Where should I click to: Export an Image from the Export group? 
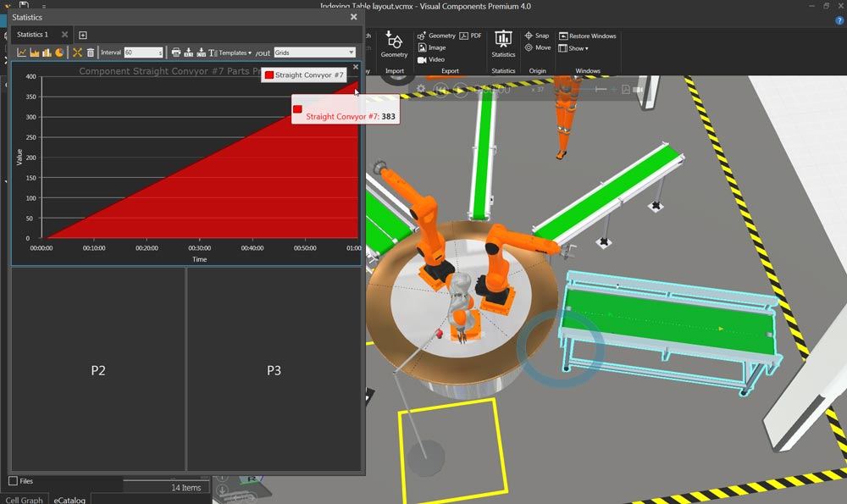coord(432,47)
